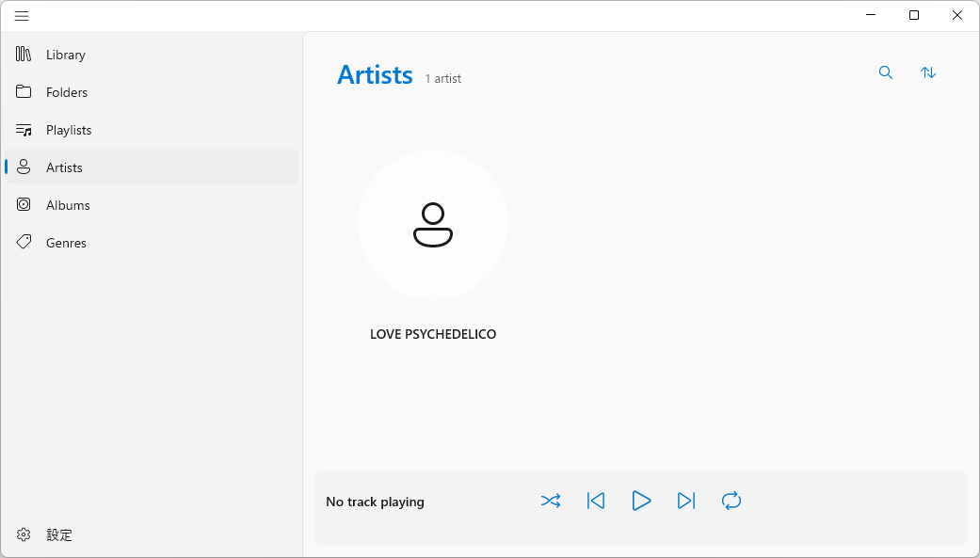Toggle repeat mode icon
Screen dimensions: 980x558
[x=731, y=501]
